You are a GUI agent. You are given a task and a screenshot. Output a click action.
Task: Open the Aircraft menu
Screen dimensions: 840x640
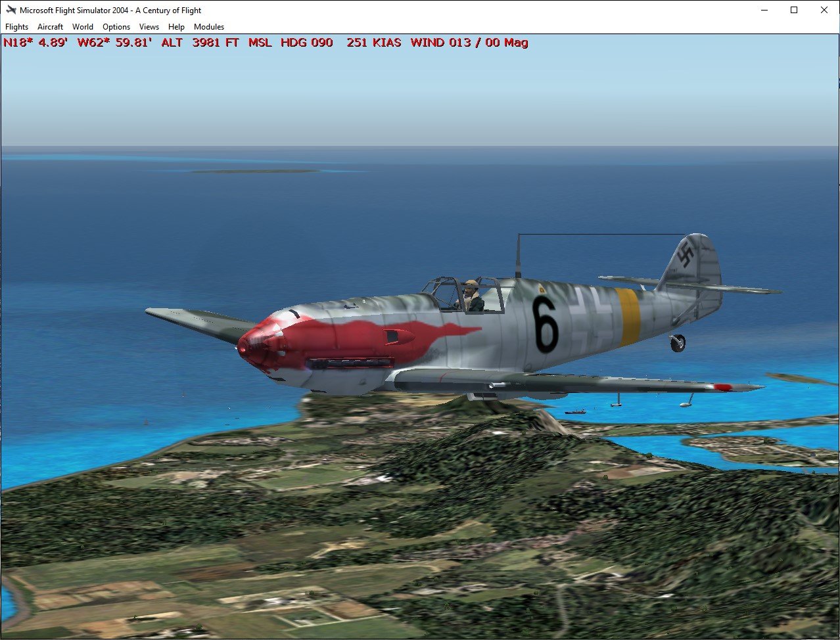click(50, 27)
